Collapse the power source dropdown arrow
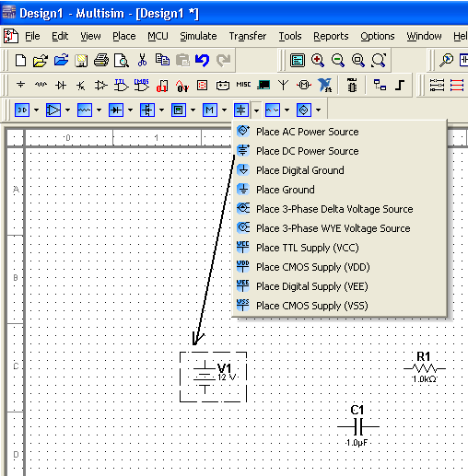Image resolution: width=468 pixels, height=476 pixels. 256,110
